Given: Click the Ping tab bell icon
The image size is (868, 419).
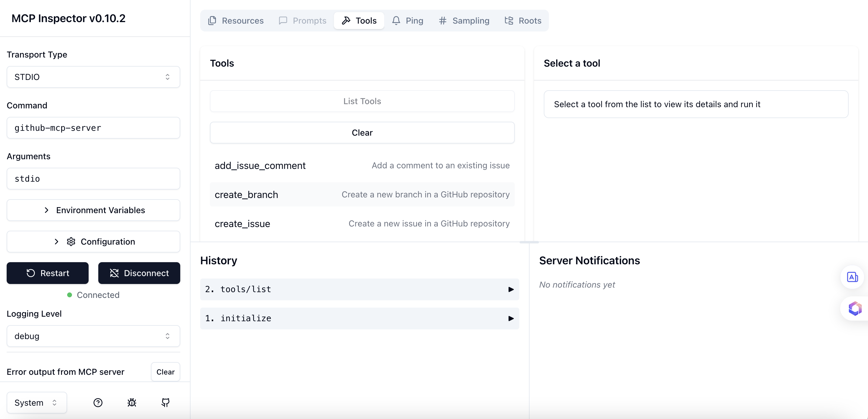Looking at the screenshot, I should 396,21.
